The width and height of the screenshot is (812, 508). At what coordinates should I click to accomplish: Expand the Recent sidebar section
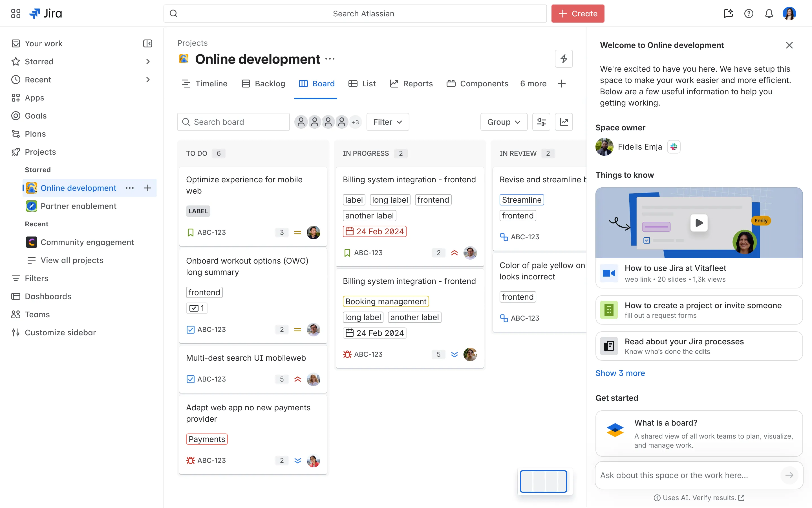(148, 80)
